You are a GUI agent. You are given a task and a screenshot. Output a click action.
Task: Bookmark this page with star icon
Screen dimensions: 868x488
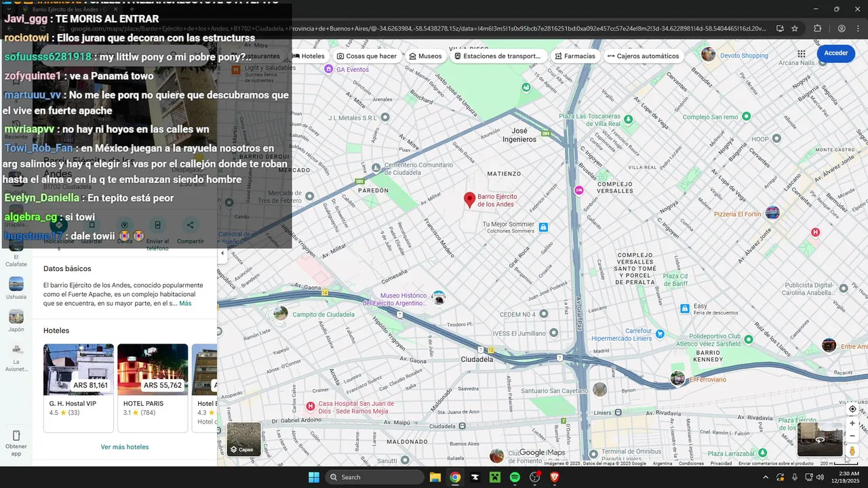click(795, 28)
